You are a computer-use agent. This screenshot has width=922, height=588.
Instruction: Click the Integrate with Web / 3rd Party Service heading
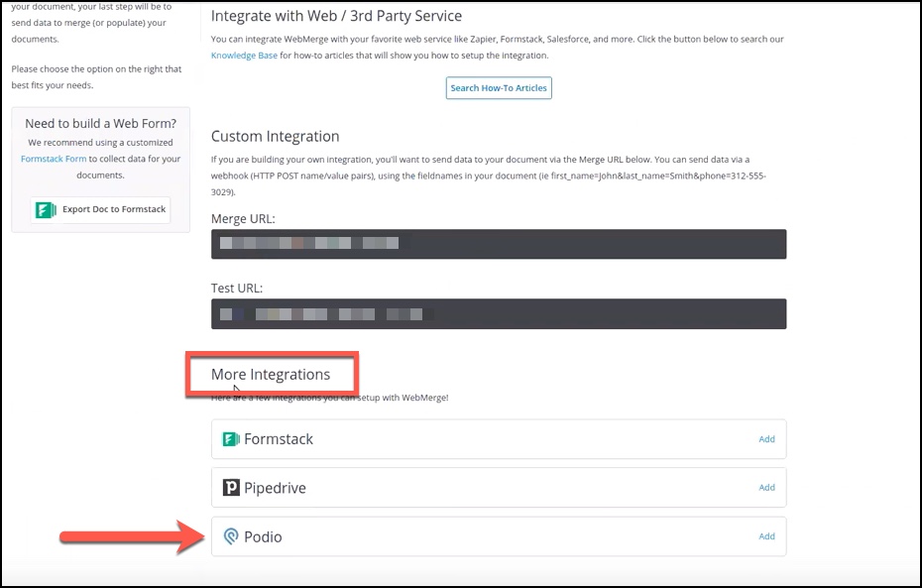pyautogui.click(x=336, y=16)
